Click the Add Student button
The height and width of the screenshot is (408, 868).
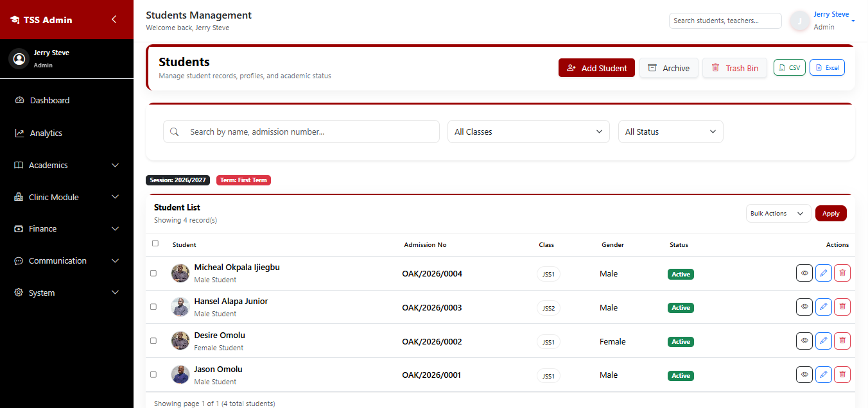coord(596,68)
